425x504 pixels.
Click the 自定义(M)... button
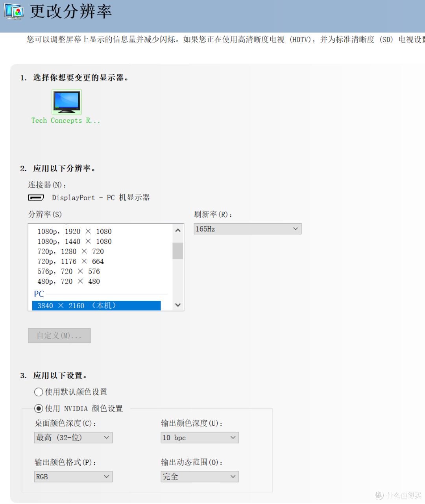[59, 335]
